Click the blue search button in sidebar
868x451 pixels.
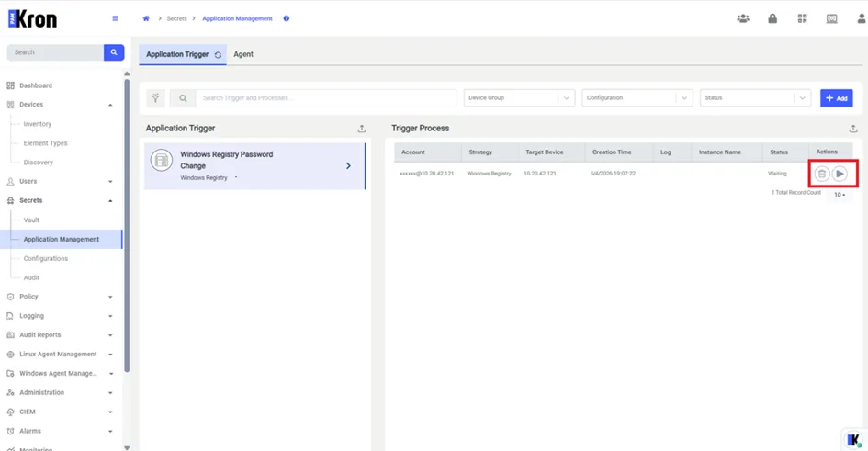(114, 52)
